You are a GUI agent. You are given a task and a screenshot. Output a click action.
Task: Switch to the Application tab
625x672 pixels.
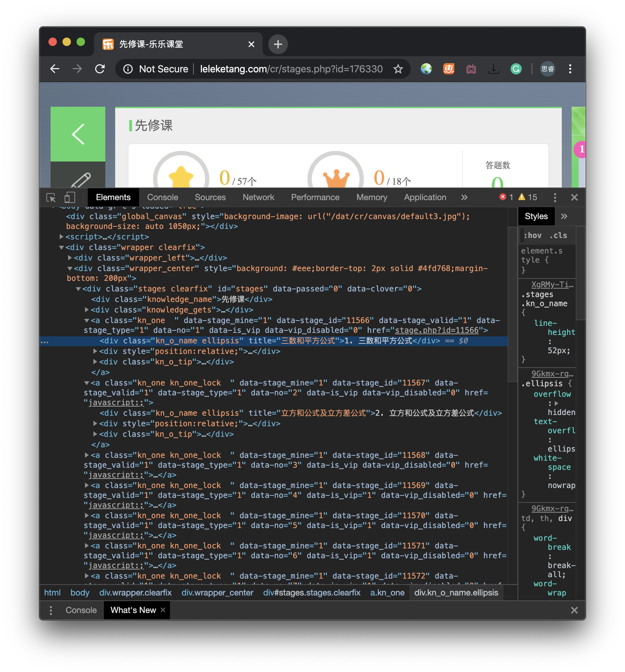(425, 197)
